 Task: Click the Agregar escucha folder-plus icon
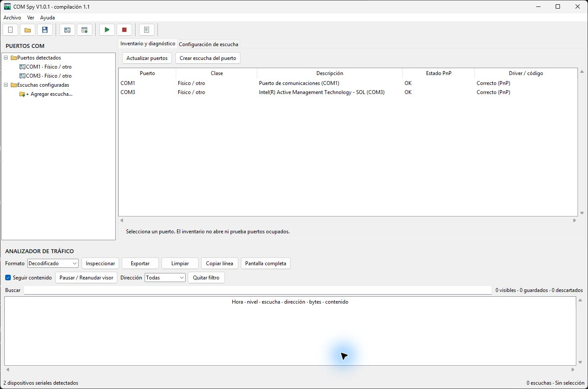point(22,94)
